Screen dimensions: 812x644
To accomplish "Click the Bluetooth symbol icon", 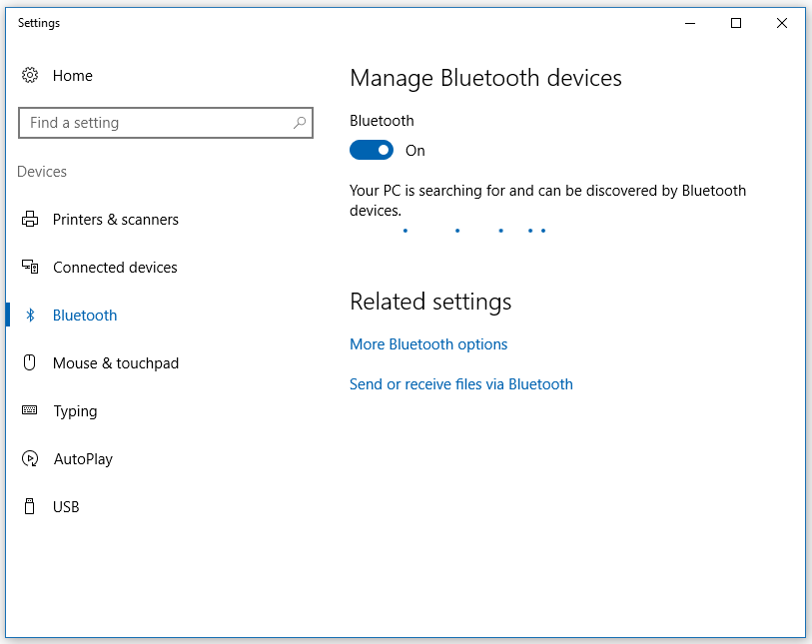I will point(30,315).
